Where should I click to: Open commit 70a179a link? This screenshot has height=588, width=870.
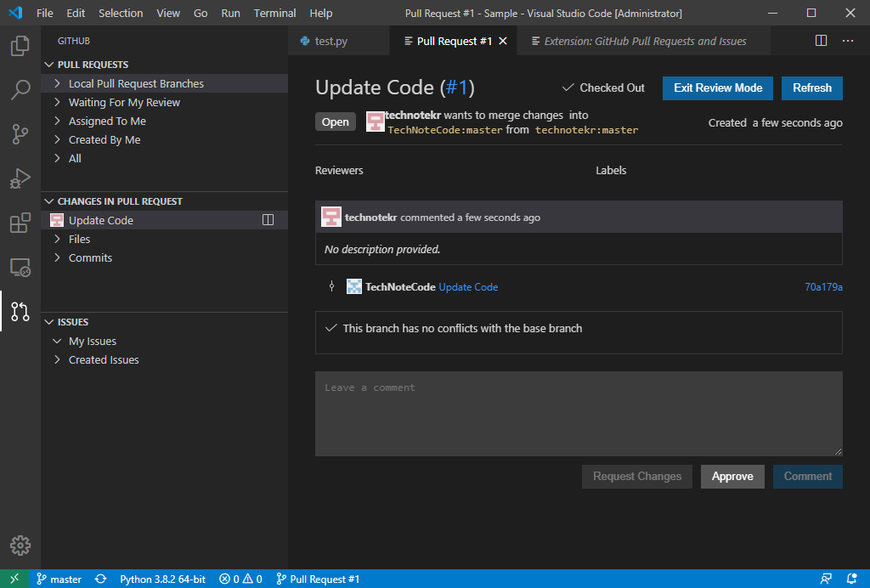823,286
